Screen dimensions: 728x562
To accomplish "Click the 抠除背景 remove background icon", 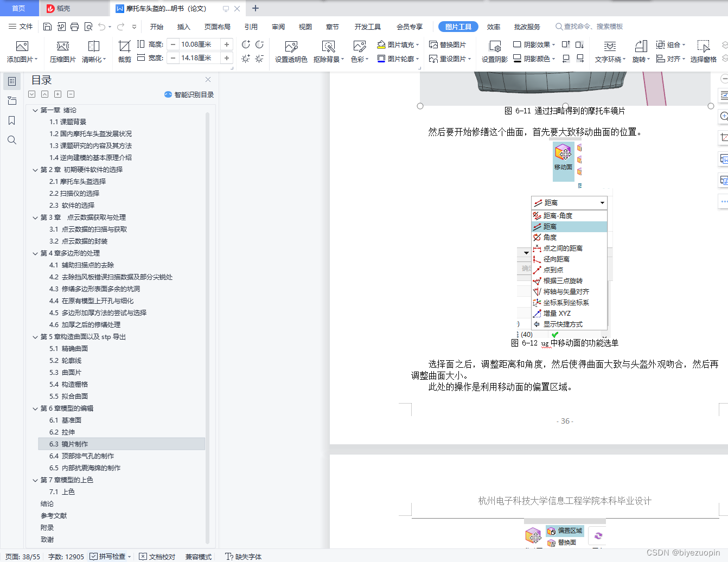I will [x=328, y=47].
